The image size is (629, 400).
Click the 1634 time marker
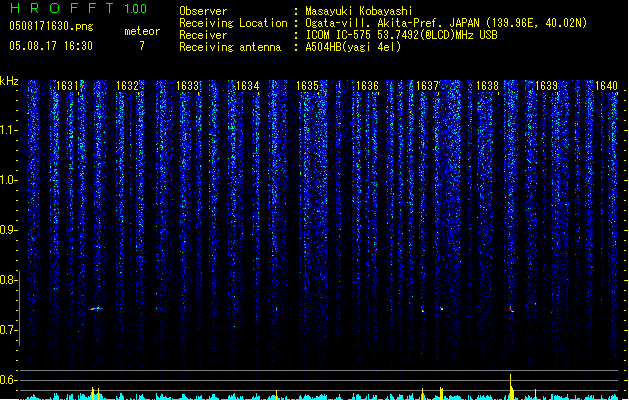248,86
